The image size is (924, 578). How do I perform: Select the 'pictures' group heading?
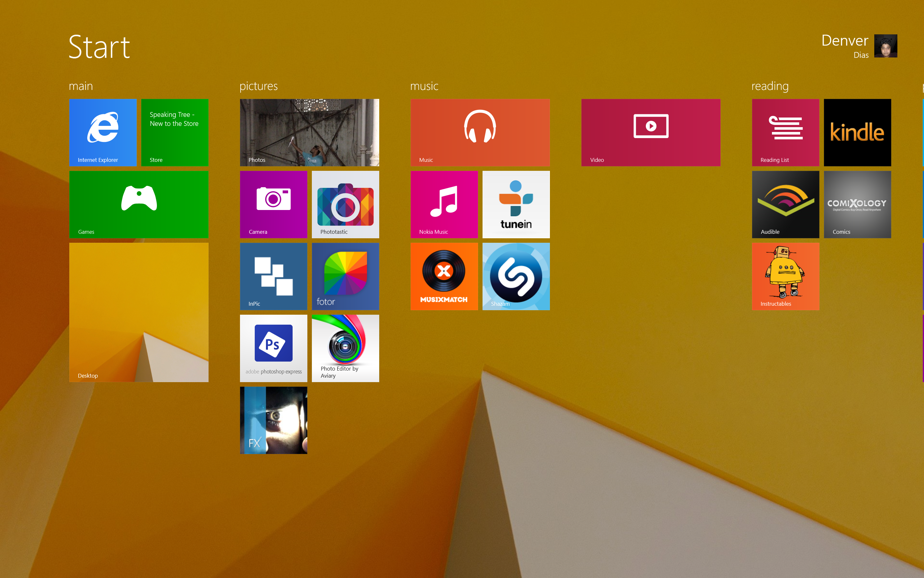click(x=259, y=86)
